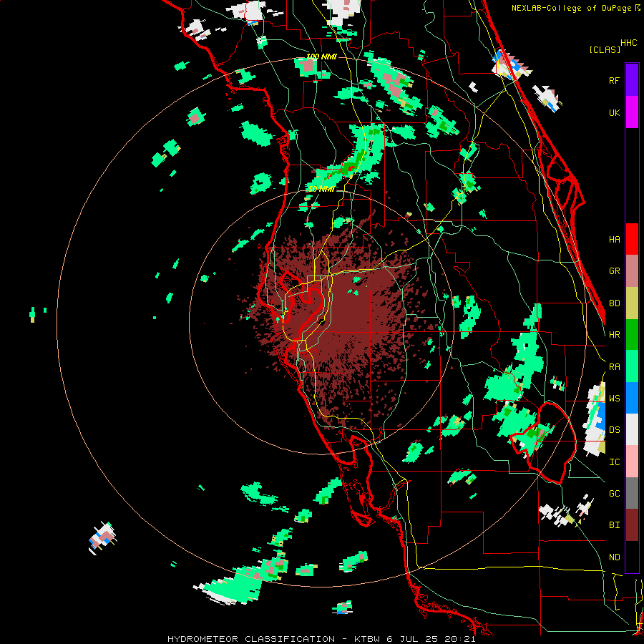The width and height of the screenshot is (644, 644).
Task: Click the '[CLAS]' legend unit label
Action: [605, 49]
